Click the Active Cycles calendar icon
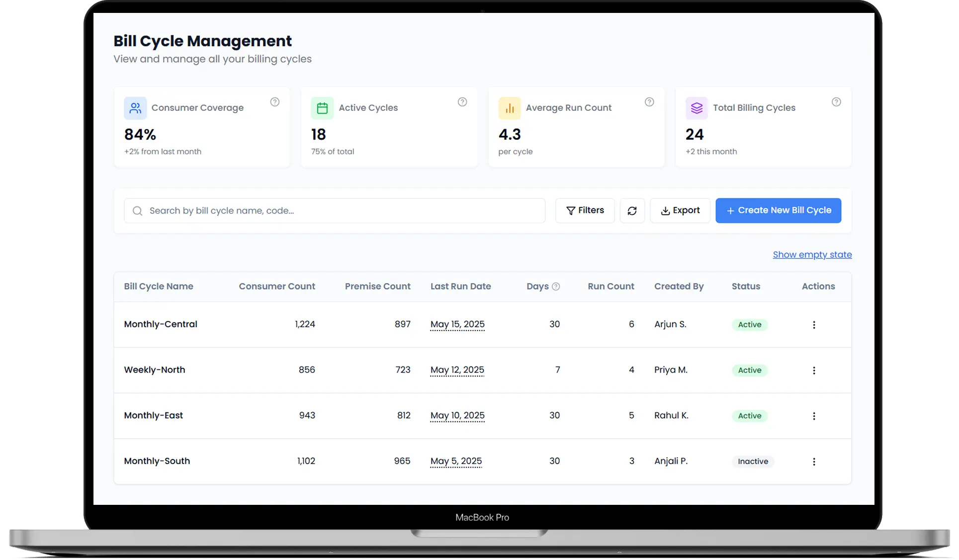The image size is (959, 560). tap(322, 108)
